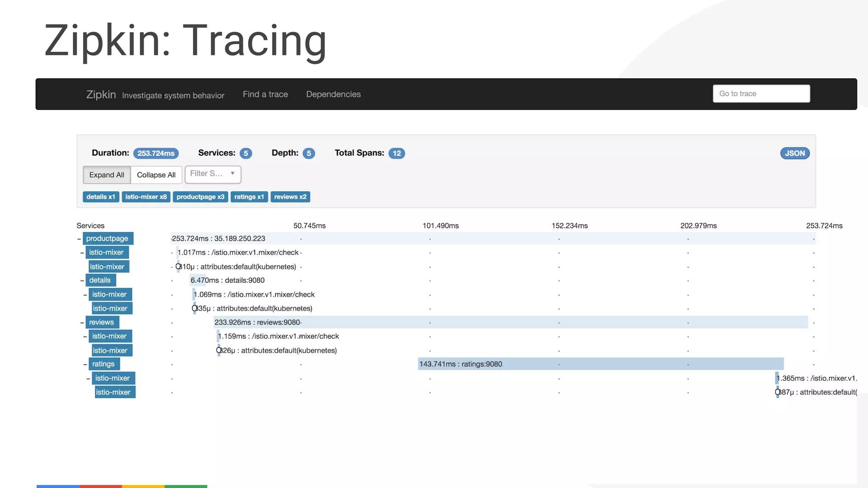Select the reviews service label
The width and height of the screenshot is (868, 488).
tap(103, 322)
